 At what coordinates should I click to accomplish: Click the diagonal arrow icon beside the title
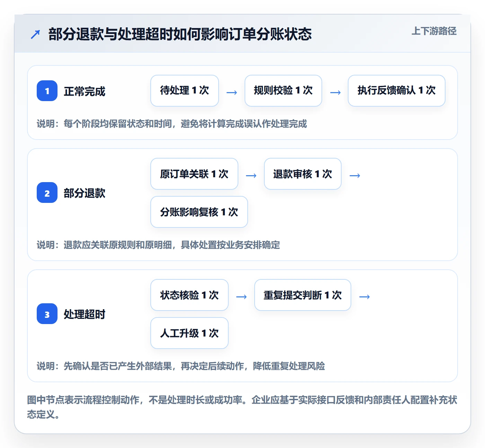point(35,34)
